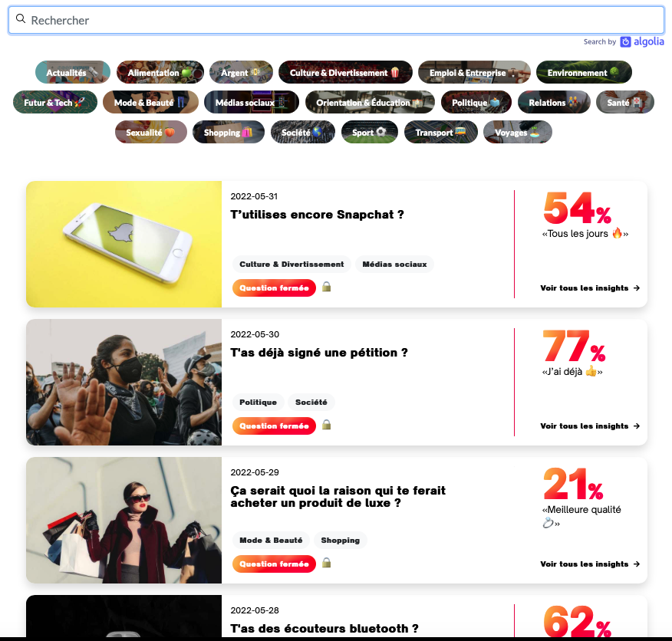Click Culture & Divertissement tag on Snapchat card
672x641 pixels.
point(292,265)
